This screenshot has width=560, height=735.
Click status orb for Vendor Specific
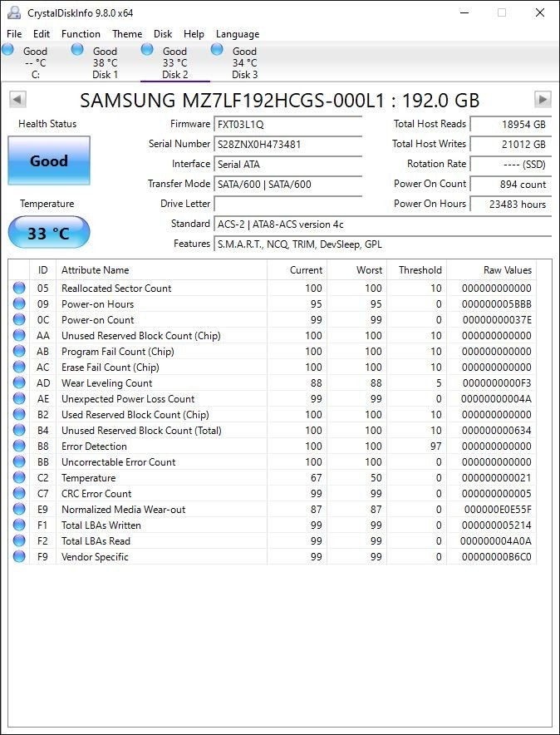point(19,556)
